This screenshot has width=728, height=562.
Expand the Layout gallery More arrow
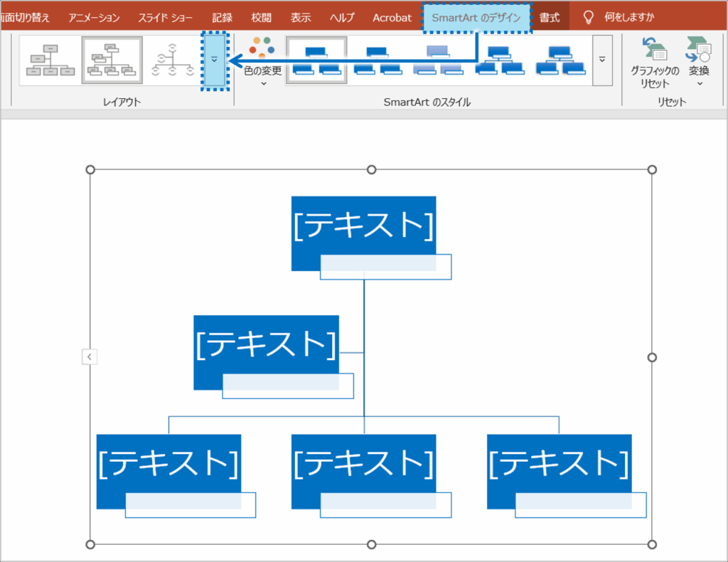tap(215, 60)
